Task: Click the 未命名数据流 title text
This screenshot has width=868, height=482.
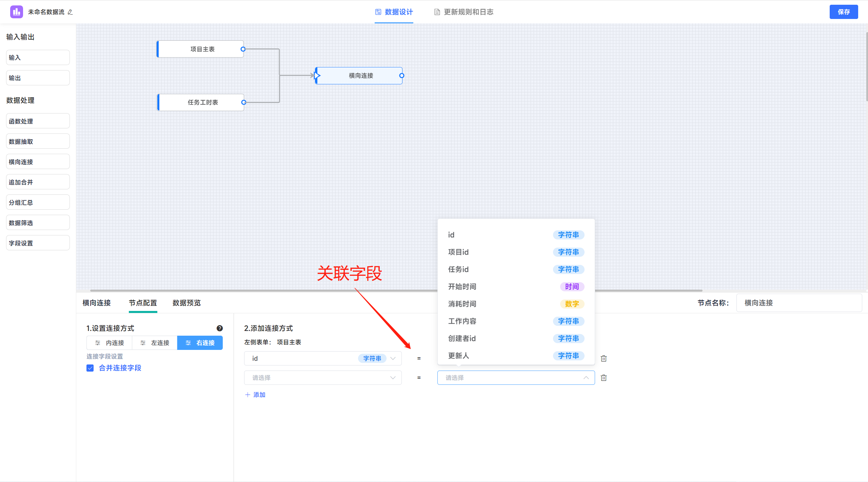Action: coord(46,12)
